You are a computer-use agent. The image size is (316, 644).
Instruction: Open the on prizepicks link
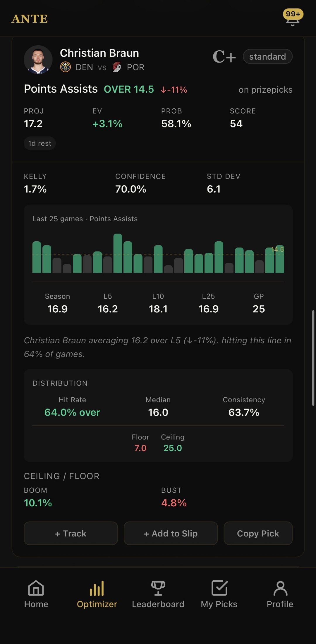tap(265, 89)
